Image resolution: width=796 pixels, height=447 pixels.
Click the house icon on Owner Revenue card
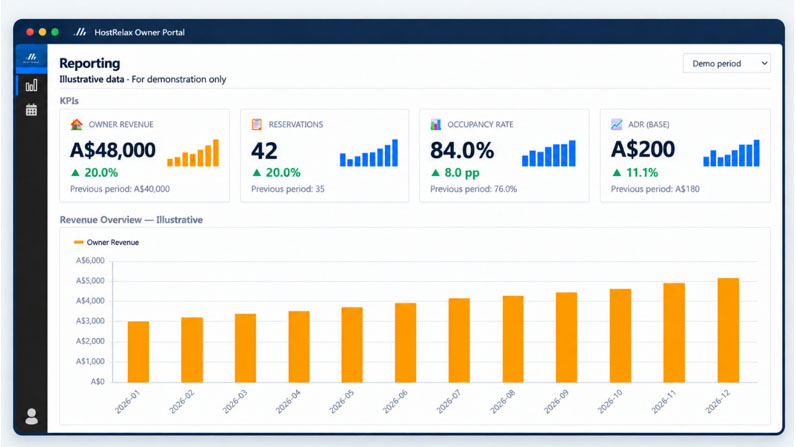coord(76,124)
